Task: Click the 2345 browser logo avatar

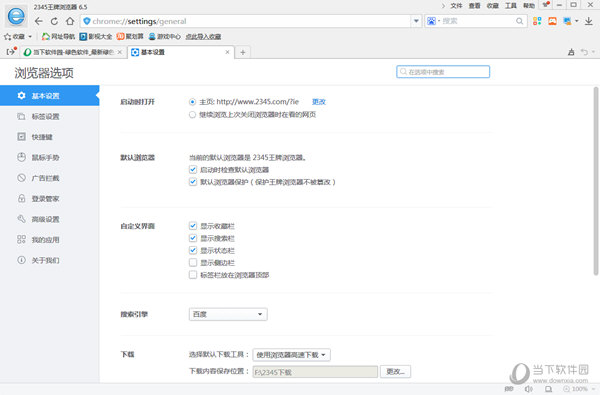Action: point(16,16)
